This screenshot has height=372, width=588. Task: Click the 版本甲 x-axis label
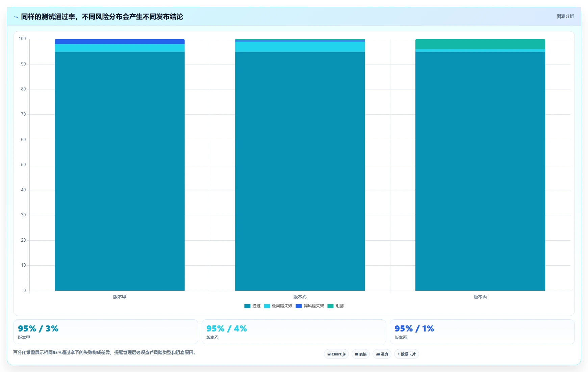pyautogui.click(x=120, y=297)
